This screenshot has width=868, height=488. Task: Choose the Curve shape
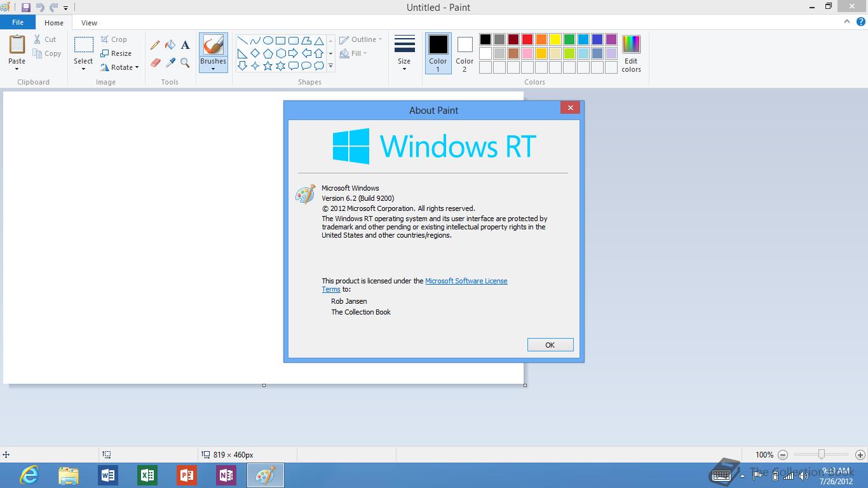255,41
